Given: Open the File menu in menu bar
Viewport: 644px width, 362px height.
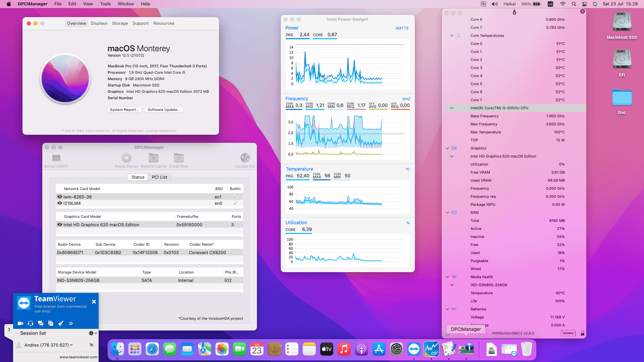Looking at the screenshot, I should pos(58,4).
